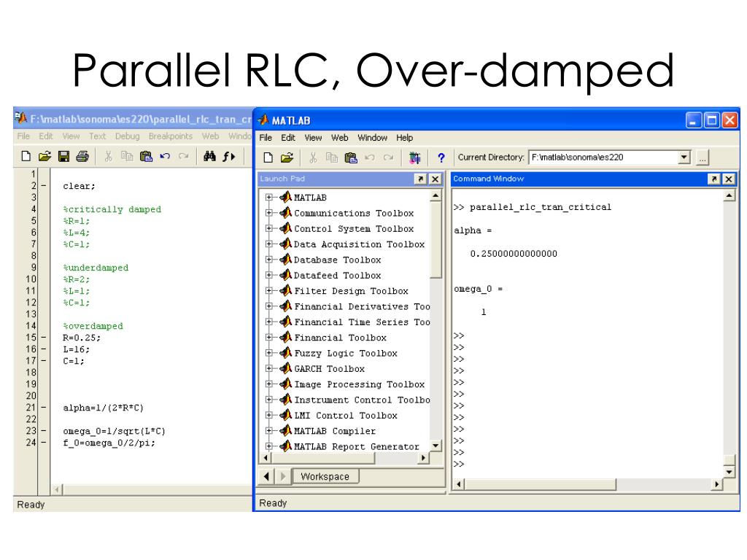Open Edit menu in MATLAB window

[x=287, y=138]
